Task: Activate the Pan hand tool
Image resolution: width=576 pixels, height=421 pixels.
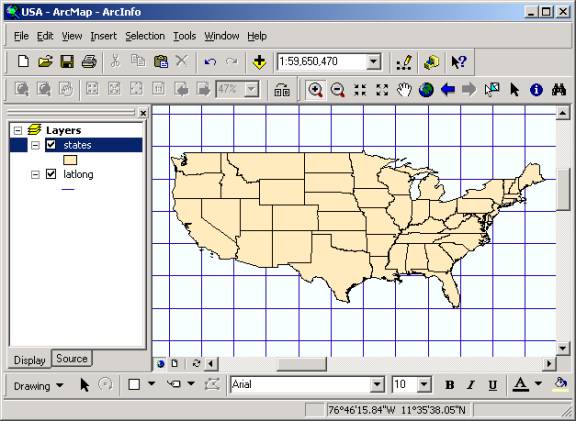Action: point(404,89)
